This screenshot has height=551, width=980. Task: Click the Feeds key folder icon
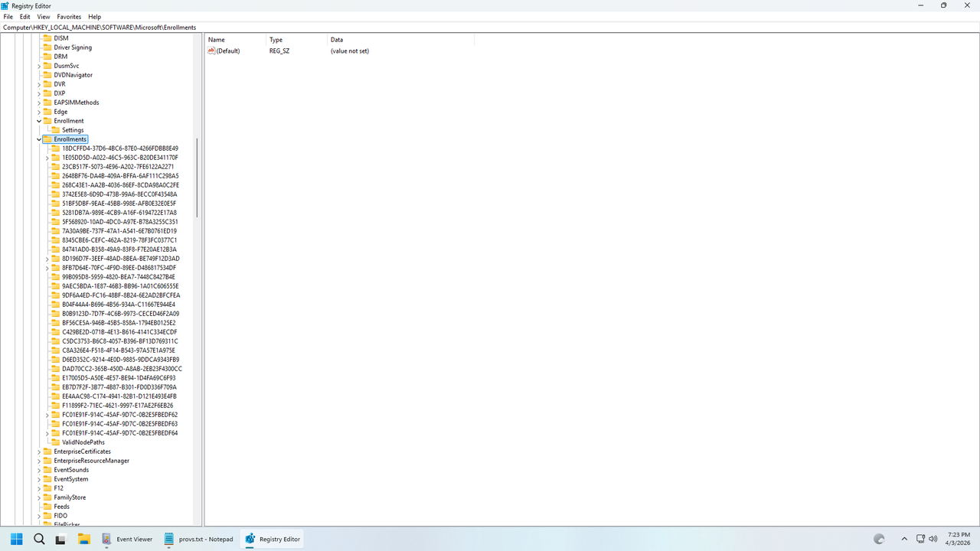[x=47, y=507]
